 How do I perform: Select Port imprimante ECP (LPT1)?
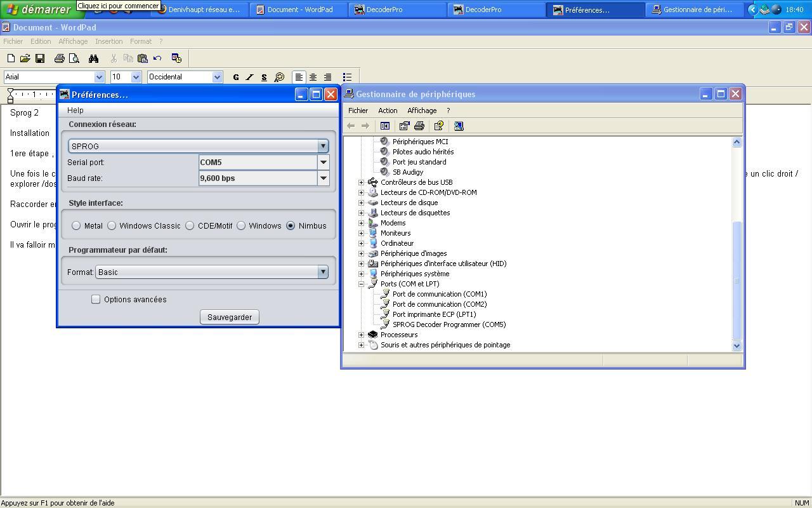point(434,314)
